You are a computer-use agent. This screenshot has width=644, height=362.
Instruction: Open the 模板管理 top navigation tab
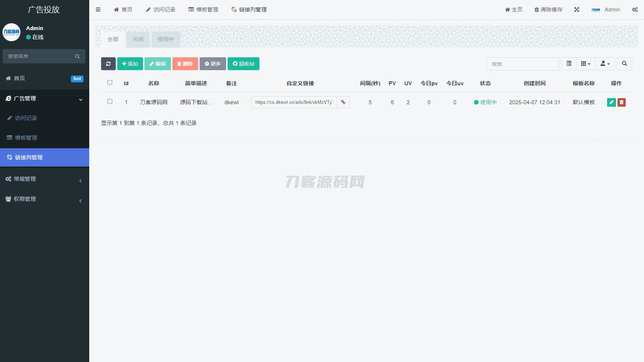coord(203,10)
